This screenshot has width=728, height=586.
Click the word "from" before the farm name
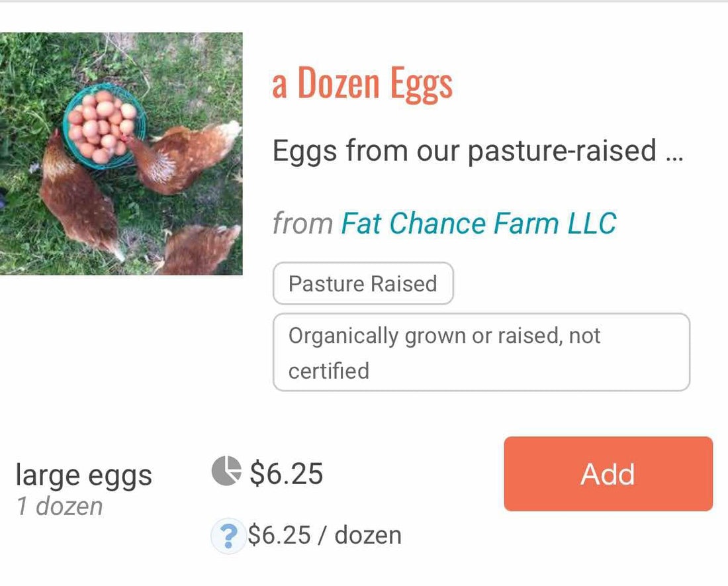click(302, 224)
